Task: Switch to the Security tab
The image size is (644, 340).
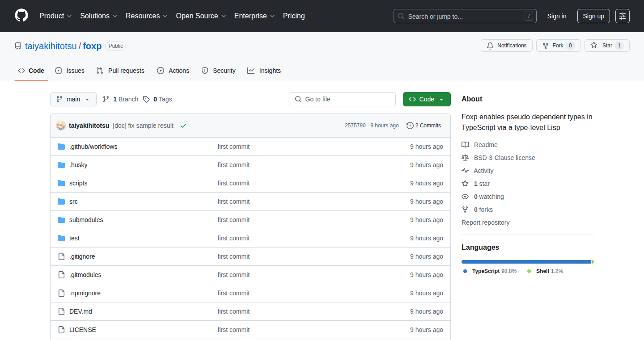Action: (219, 71)
